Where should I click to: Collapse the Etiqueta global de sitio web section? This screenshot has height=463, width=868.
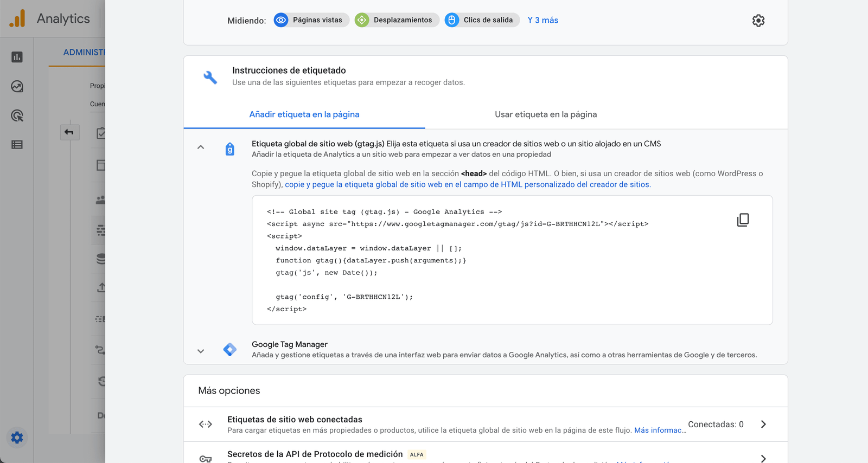[x=201, y=147]
